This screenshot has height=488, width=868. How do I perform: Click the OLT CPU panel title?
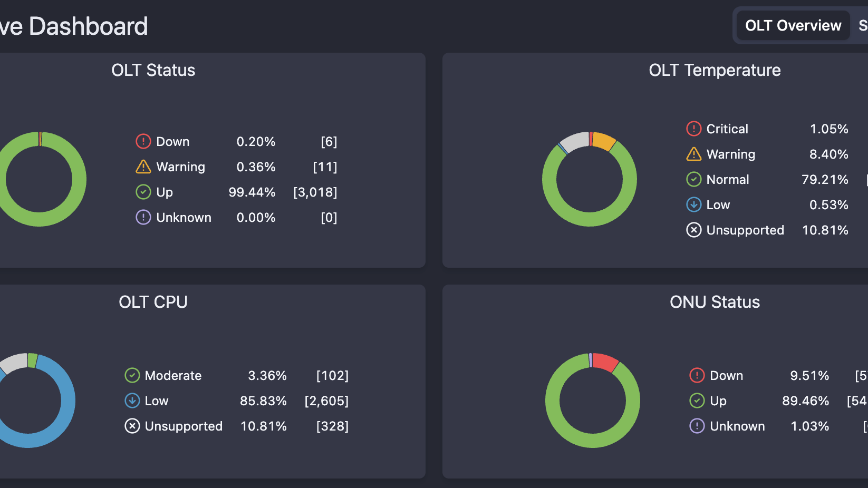click(153, 301)
